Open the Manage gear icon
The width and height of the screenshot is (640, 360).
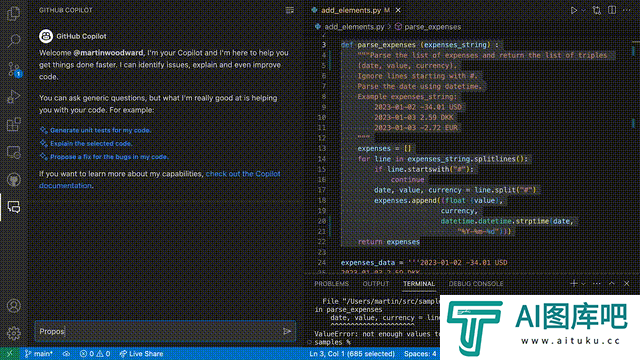tap(14, 333)
